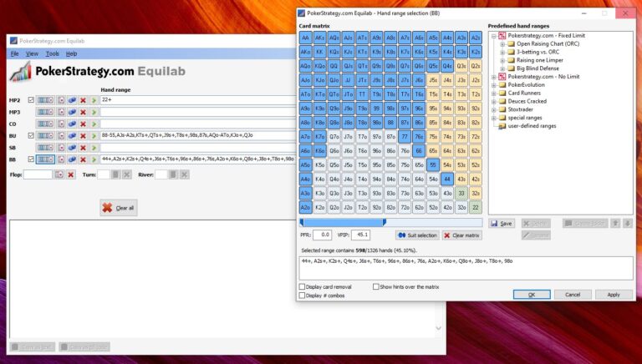Collapse Pokerstrategy.com - Fixed Limit node

(493, 35)
